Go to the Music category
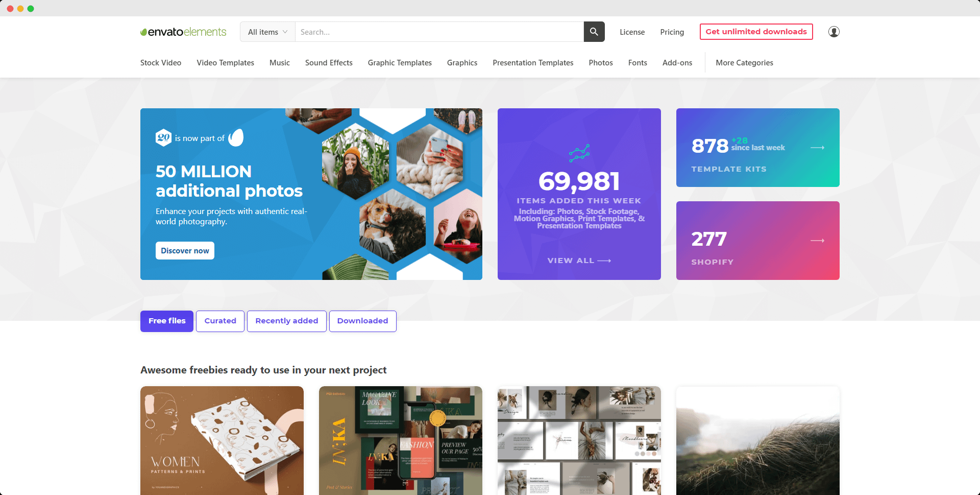This screenshot has width=980, height=495. [x=280, y=63]
